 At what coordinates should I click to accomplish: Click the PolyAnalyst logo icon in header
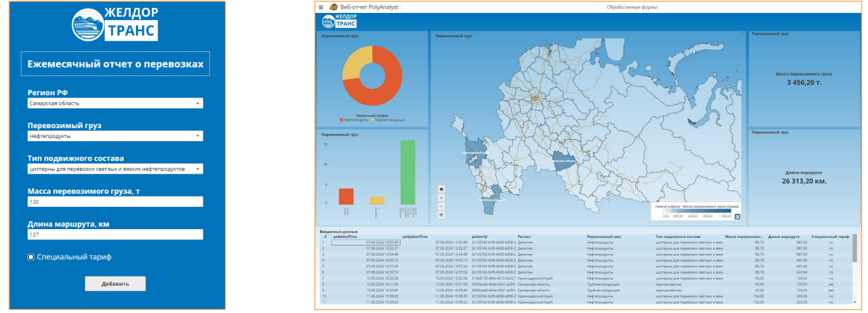(x=334, y=7)
